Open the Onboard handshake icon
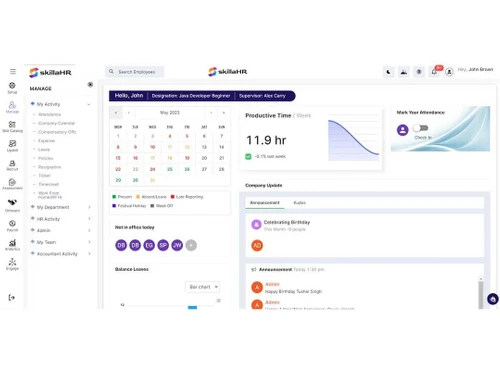 point(12,202)
